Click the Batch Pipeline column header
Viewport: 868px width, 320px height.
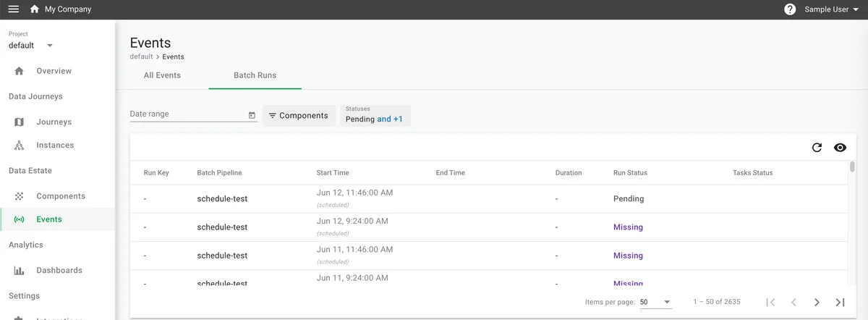tap(219, 173)
